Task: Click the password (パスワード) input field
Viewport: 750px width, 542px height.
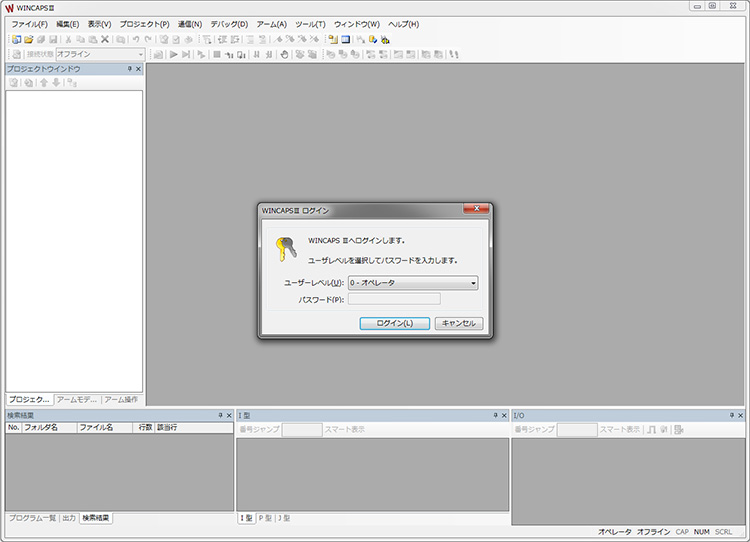Action: pos(394,299)
